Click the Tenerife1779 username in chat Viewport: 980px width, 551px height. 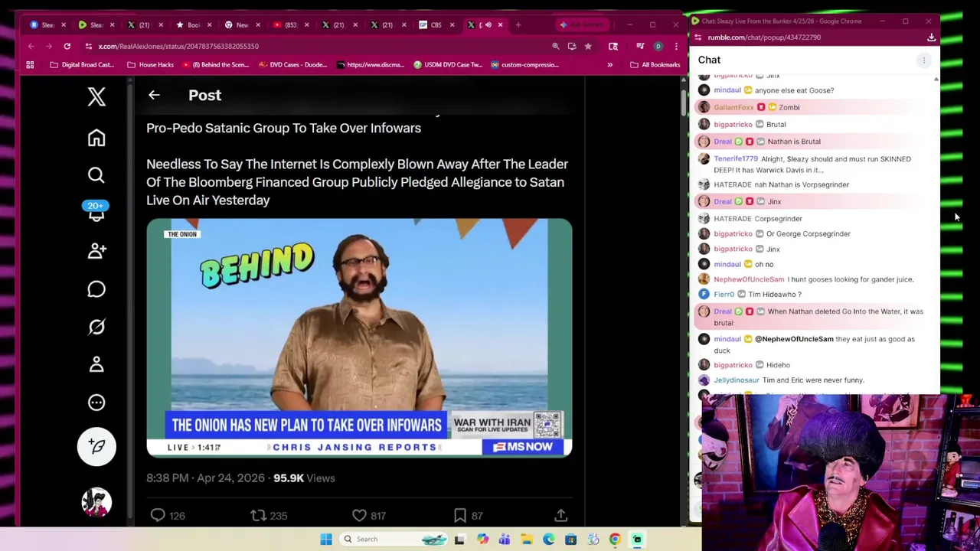736,158
